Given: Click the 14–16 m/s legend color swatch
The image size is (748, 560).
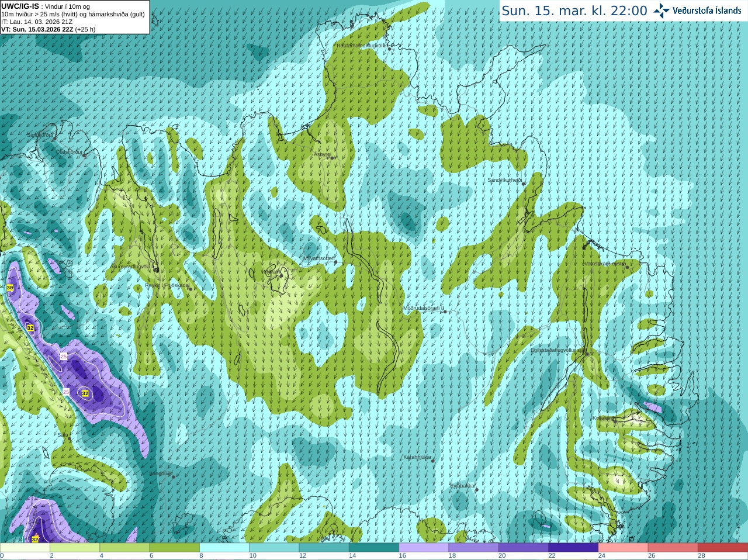Looking at the screenshot, I should click(x=374, y=548).
